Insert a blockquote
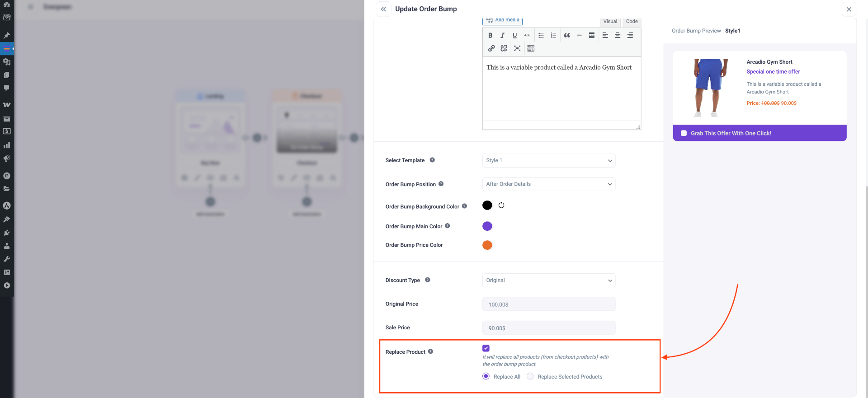Viewport: 868px width, 398px height. (567, 35)
